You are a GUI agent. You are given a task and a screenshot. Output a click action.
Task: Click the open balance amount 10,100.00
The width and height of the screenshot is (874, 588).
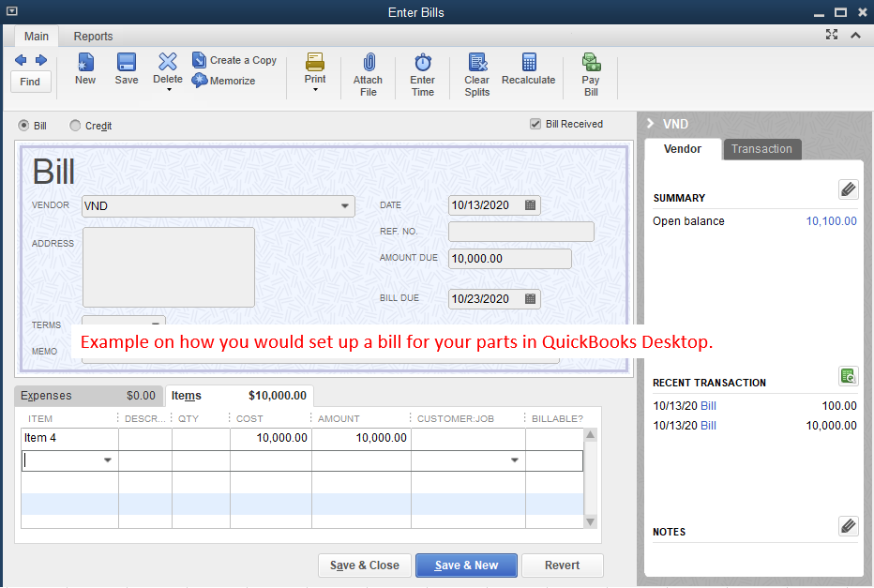(831, 220)
